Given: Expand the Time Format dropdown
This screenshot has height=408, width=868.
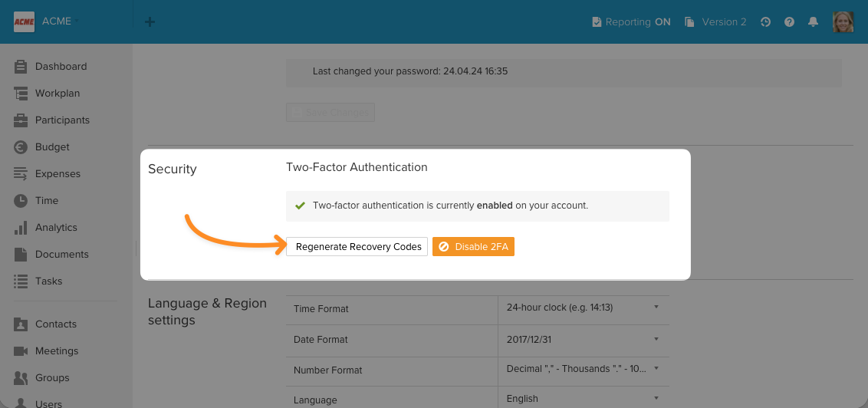Looking at the screenshot, I should 584,308.
